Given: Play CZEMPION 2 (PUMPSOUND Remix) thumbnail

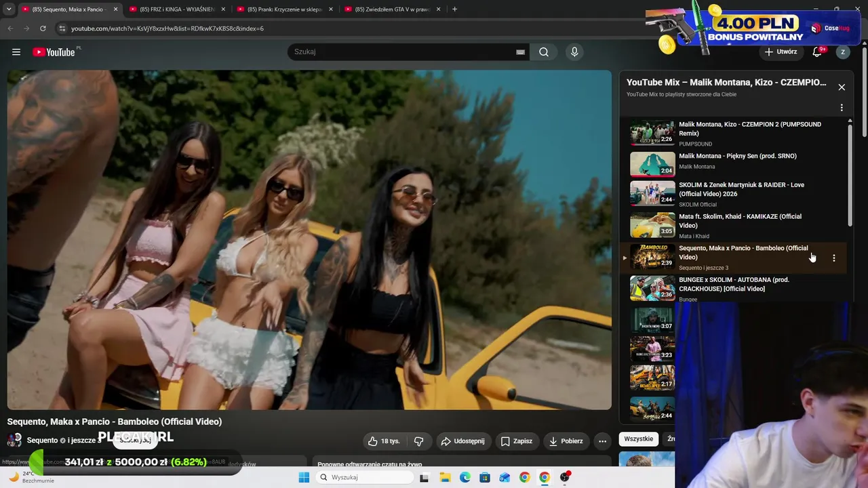Looking at the screenshot, I should pos(652,133).
